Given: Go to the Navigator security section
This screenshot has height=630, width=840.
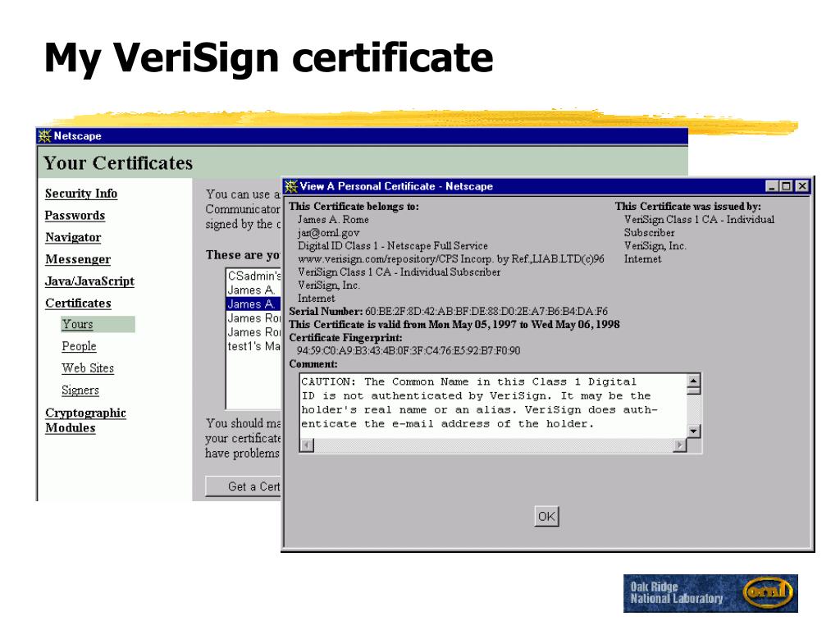Looking at the screenshot, I should tap(73, 237).
